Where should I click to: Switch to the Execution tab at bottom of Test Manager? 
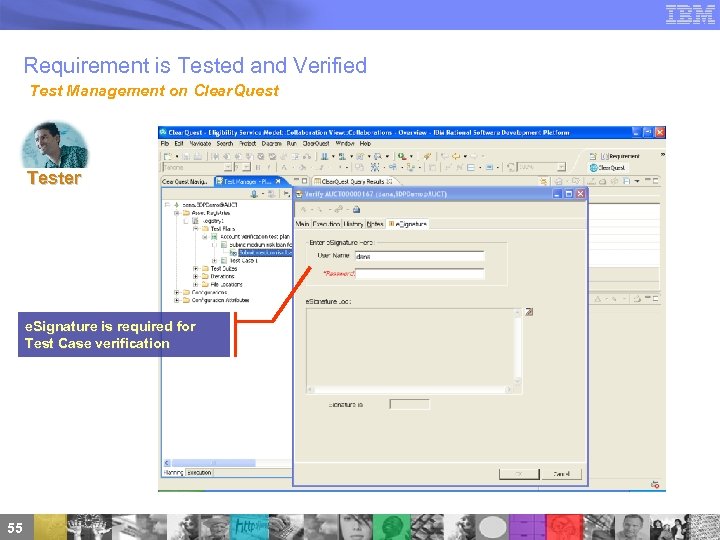(200, 472)
